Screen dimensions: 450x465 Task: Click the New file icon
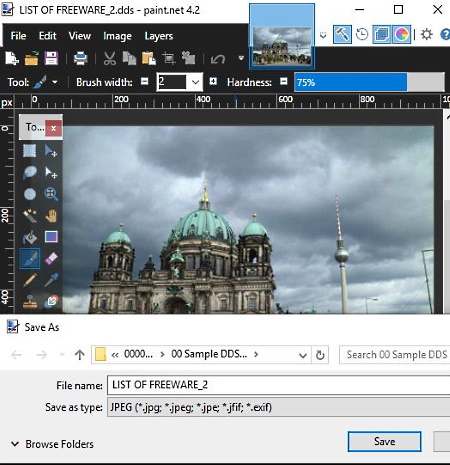click(x=12, y=59)
